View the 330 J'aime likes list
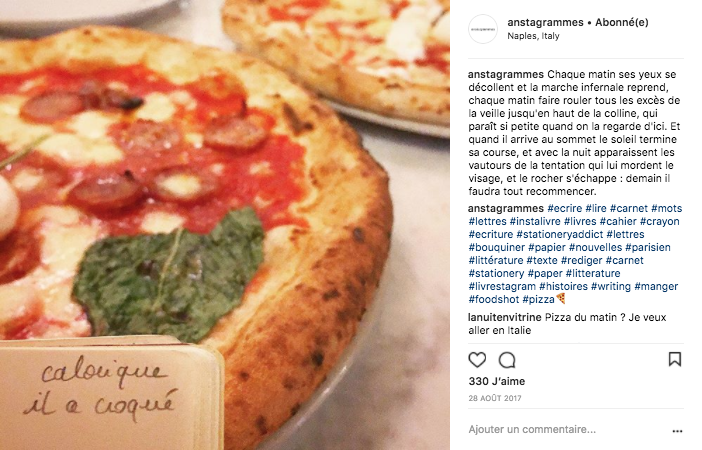Screen dimensions: 702x450 pyautogui.click(x=497, y=381)
